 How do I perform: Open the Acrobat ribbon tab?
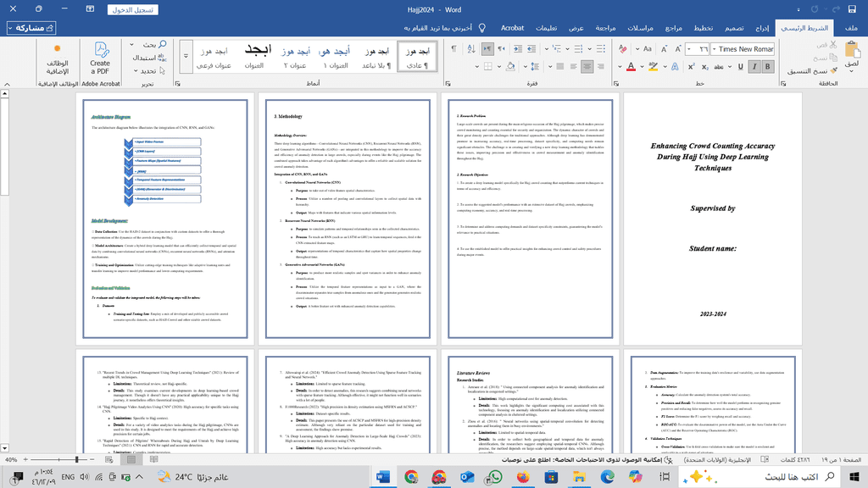512,28
